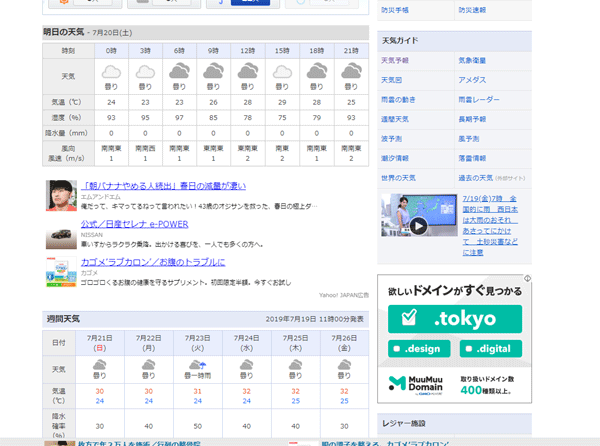The height and width of the screenshot is (446, 600).
Task: Click the cloud-with-umbrella icon for 7月23日
Action: pos(197,365)
